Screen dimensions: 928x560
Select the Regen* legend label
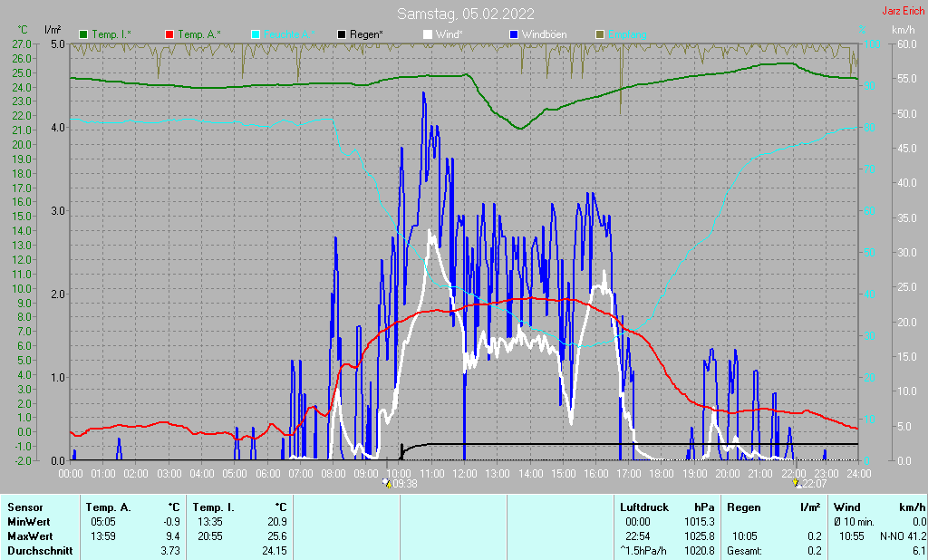click(x=366, y=34)
